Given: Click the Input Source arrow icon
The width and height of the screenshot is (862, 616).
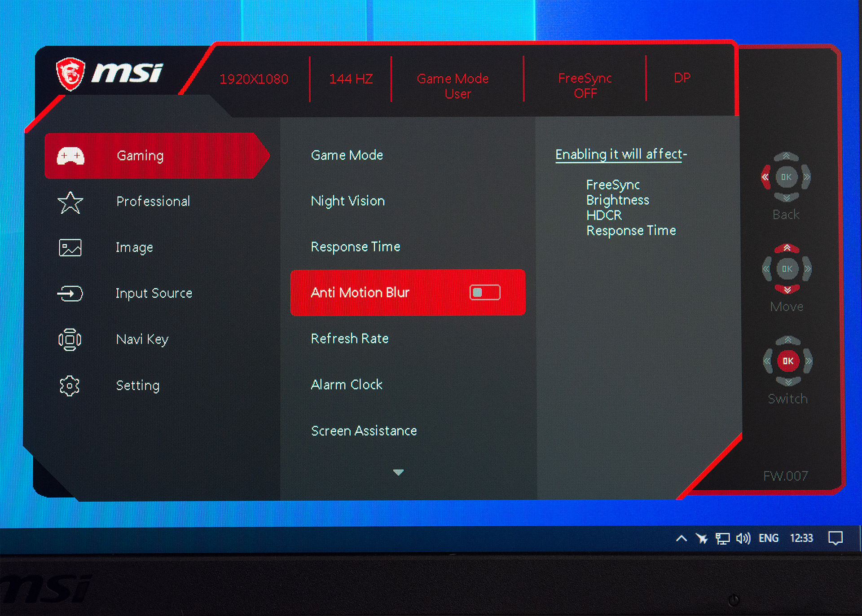Looking at the screenshot, I should pyautogui.click(x=70, y=294).
